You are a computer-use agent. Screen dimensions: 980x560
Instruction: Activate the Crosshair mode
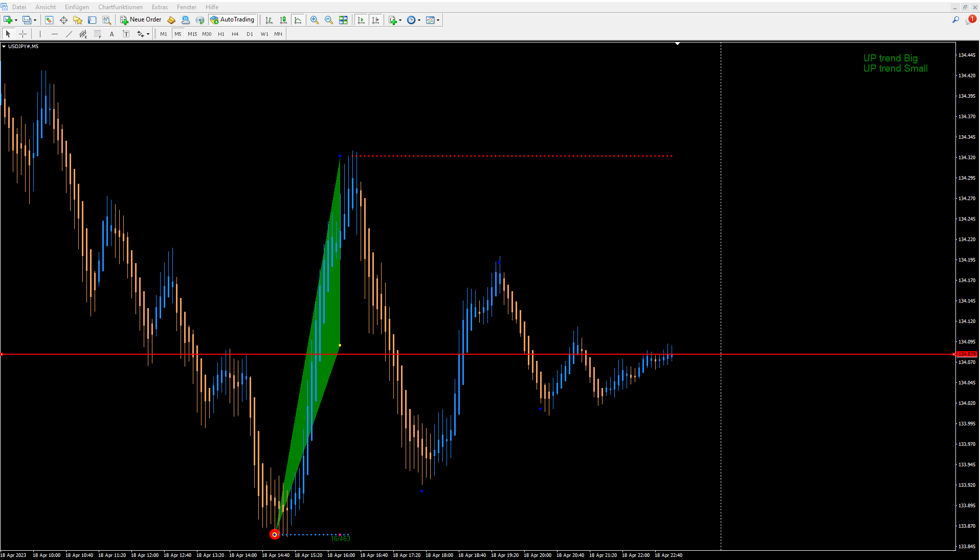[x=23, y=34]
